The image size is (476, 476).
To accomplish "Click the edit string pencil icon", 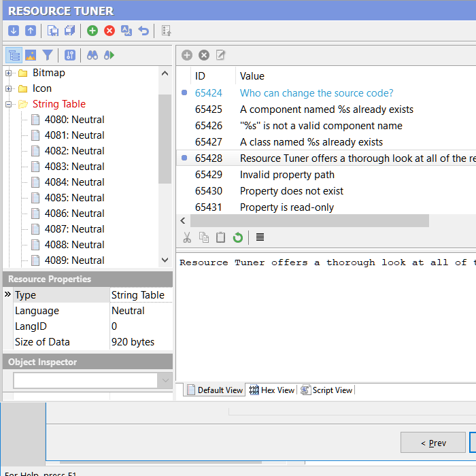I will pyautogui.click(x=221, y=55).
